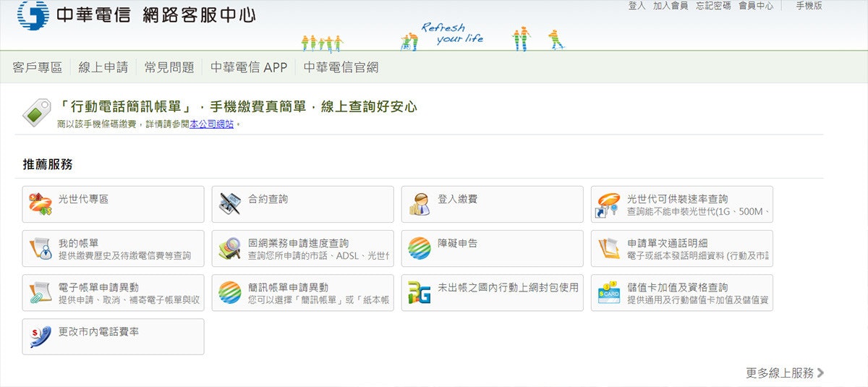Screen dimensions: 868x387
Task: Click the 申請單次通話明細 document icon
Action: (x=609, y=249)
